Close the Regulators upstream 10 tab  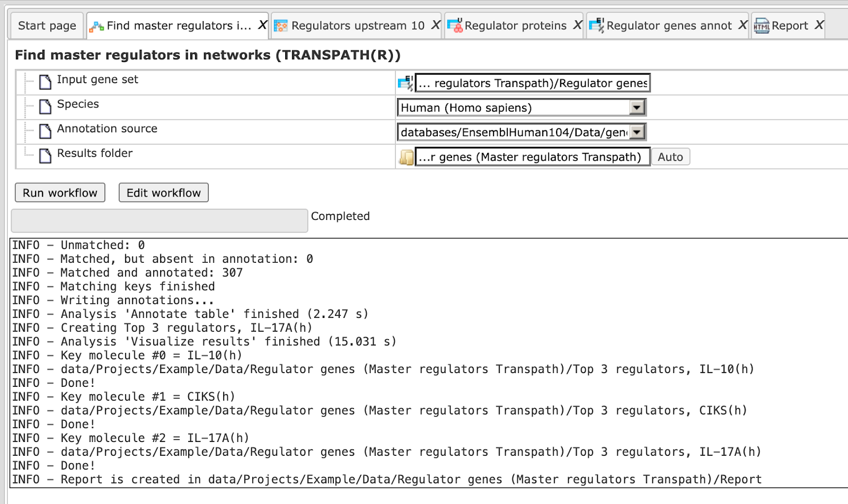pyautogui.click(x=436, y=25)
